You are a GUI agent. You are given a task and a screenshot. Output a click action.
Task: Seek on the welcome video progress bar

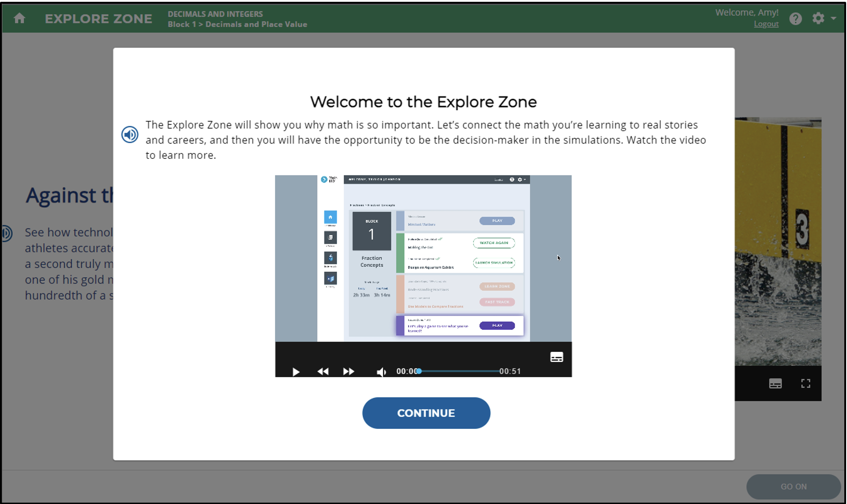tap(458, 371)
